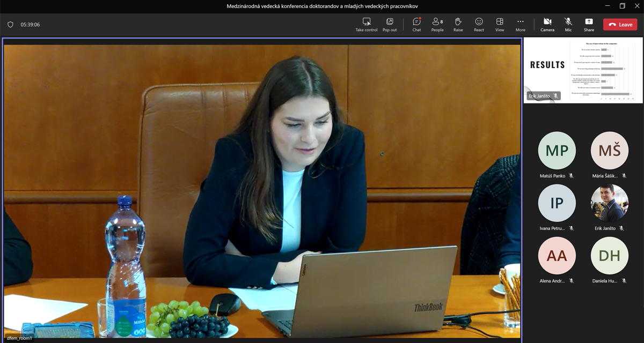Select Alena Andr. avatar AA

tap(557, 256)
